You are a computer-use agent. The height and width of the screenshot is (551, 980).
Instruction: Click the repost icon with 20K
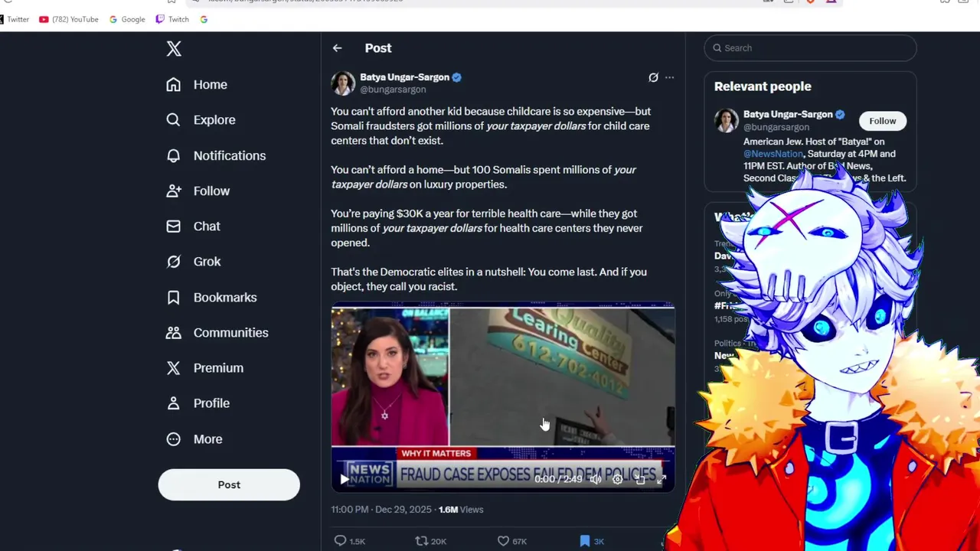[x=421, y=541]
